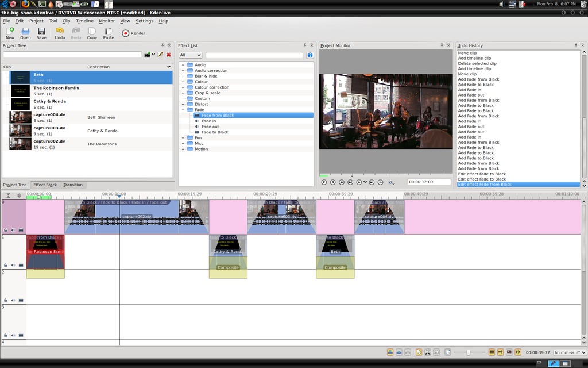Select the razor (cut) tool in status bar
Image resolution: width=588 pixels, height=368 pixels.
coord(427,352)
